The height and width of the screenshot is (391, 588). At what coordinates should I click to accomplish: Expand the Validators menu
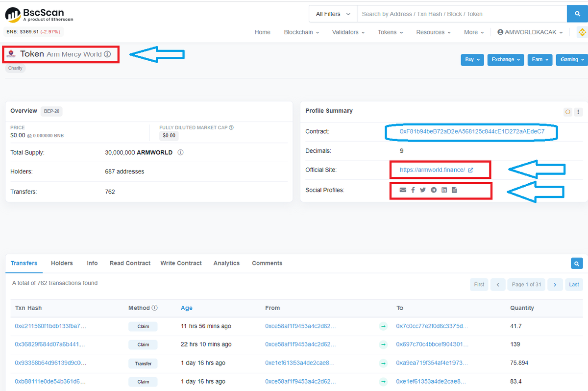[x=348, y=32]
